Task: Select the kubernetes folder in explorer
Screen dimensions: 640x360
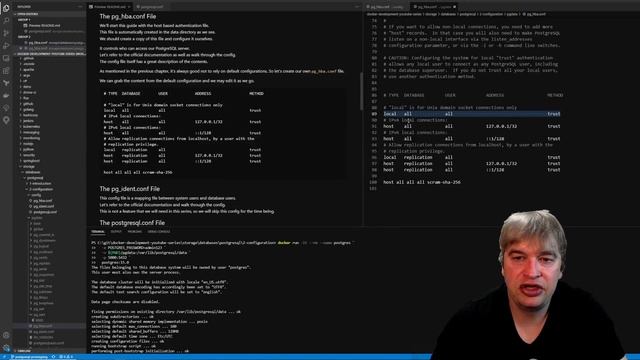Action: coord(31,127)
